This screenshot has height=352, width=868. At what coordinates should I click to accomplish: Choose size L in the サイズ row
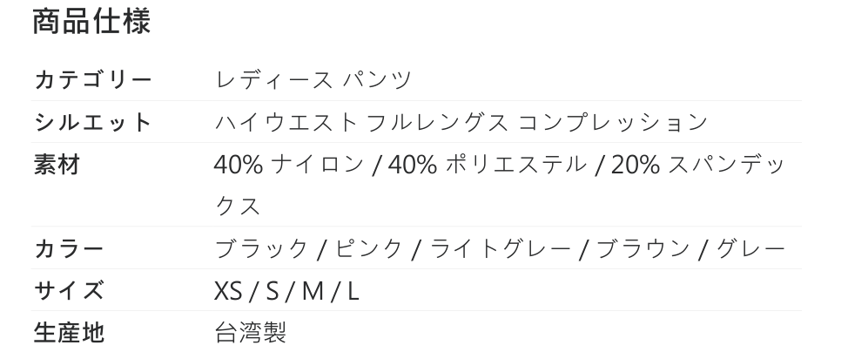point(353,291)
